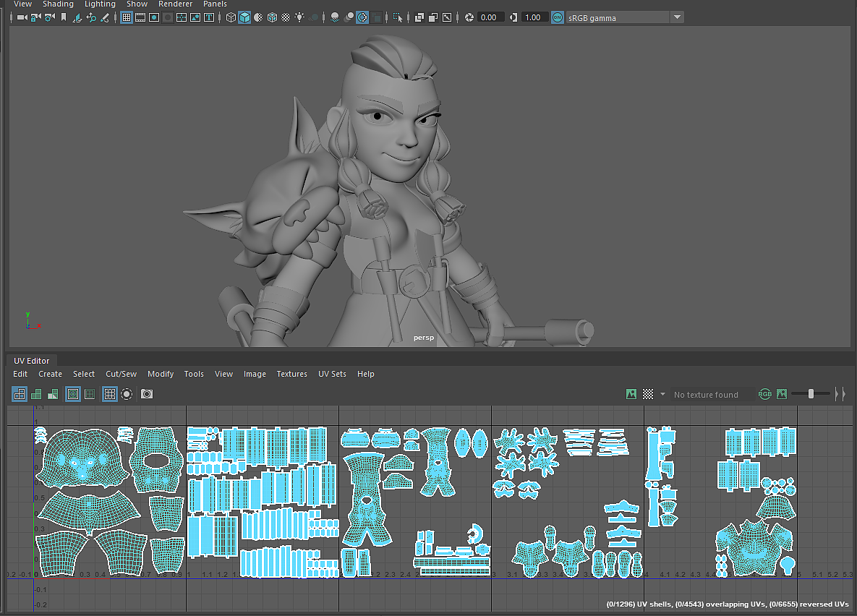Click the Smooth Shade All cube icon
857x616 pixels.
point(244,17)
